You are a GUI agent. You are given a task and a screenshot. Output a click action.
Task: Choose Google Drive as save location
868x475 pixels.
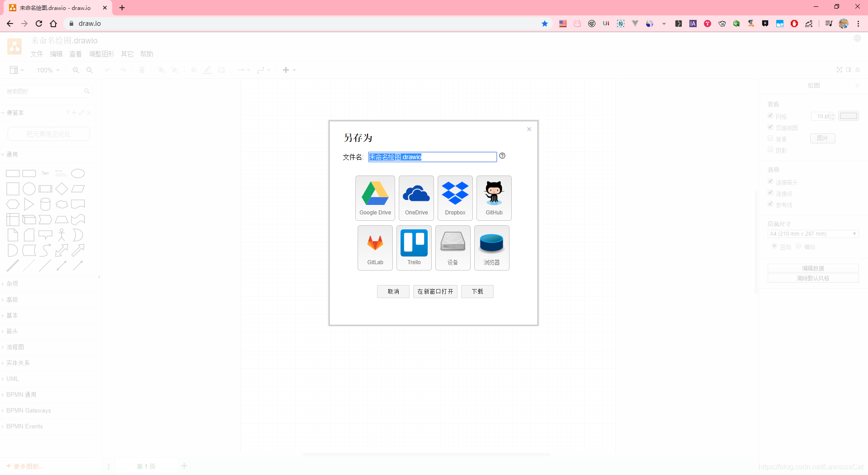click(x=375, y=198)
